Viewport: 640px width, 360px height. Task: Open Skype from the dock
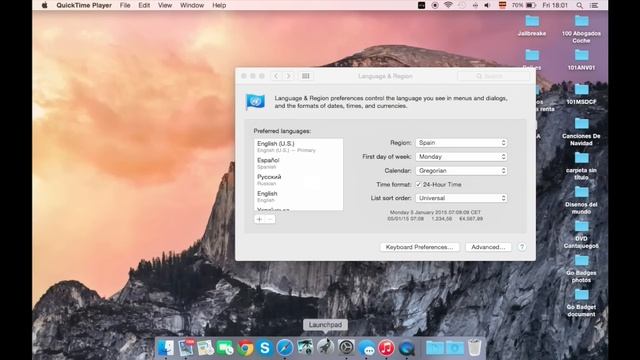coord(265,348)
